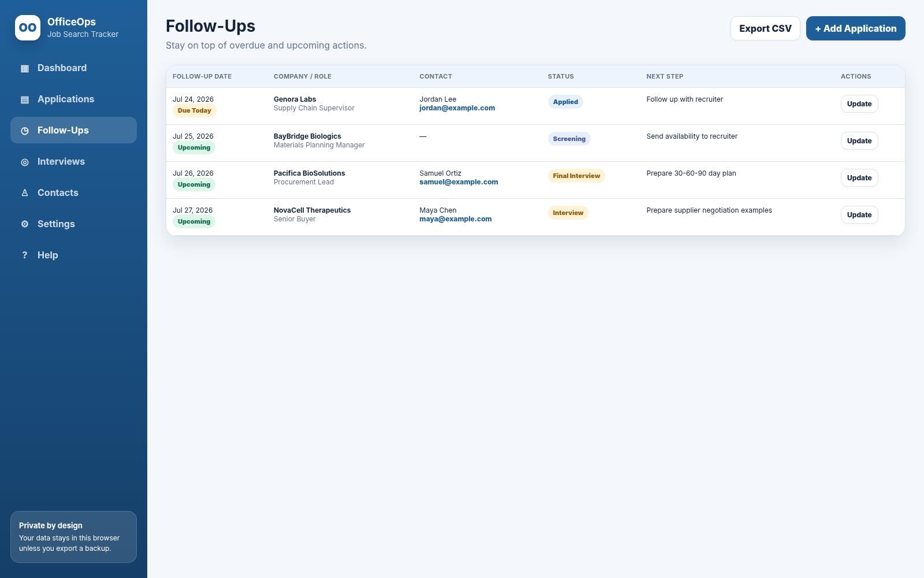Screen dimensions: 924x578
Task: Select the Follow-Ups sidebar item
Action: pyautogui.click(x=73, y=131)
